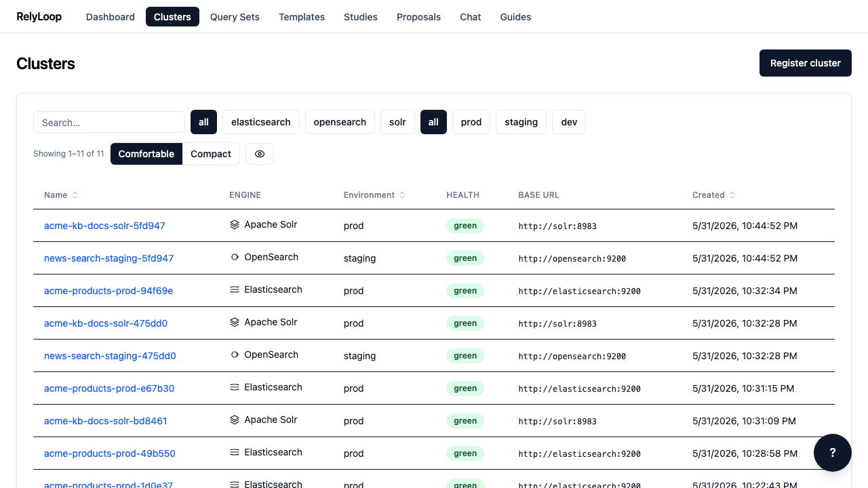
Task: Click 'staging' environment cell in news-search-staging-5fd947 row
Action: point(359,258)
